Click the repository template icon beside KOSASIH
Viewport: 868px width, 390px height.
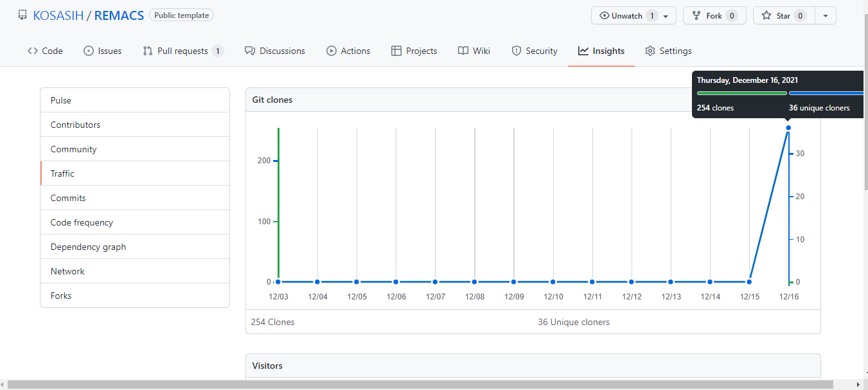click(x=22, y=15)
